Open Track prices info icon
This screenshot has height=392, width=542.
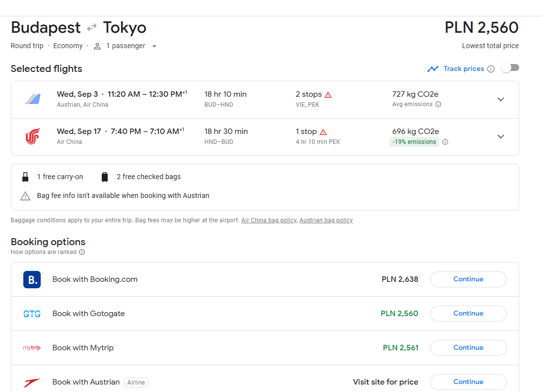[491, 69]
